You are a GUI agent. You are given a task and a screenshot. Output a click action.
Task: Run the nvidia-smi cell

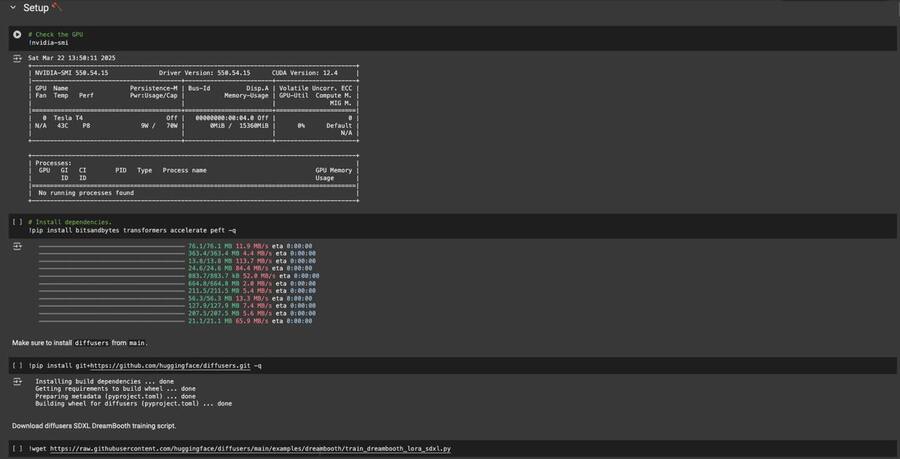[17, 34]
